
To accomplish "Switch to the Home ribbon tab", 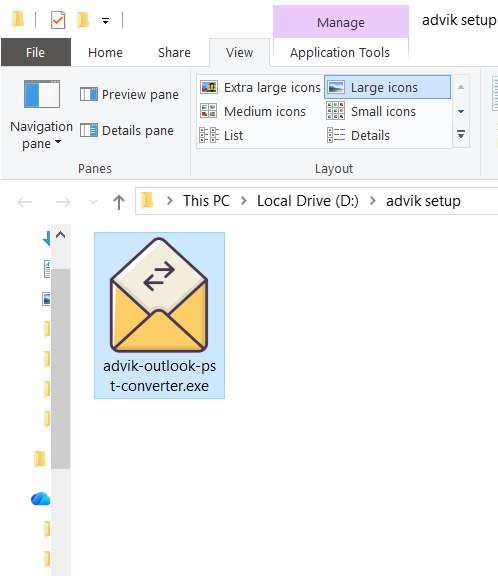I will coord(105,52).
